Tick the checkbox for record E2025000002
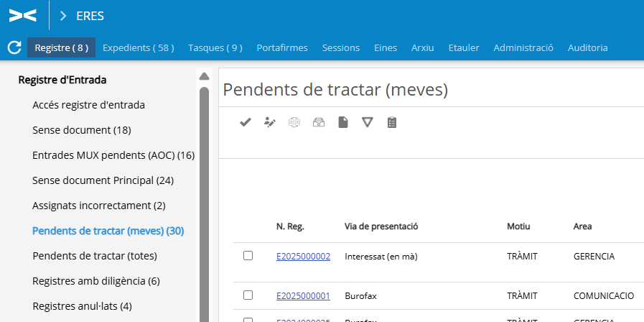The height and width of the screenshot is (322, 644). 248,256
